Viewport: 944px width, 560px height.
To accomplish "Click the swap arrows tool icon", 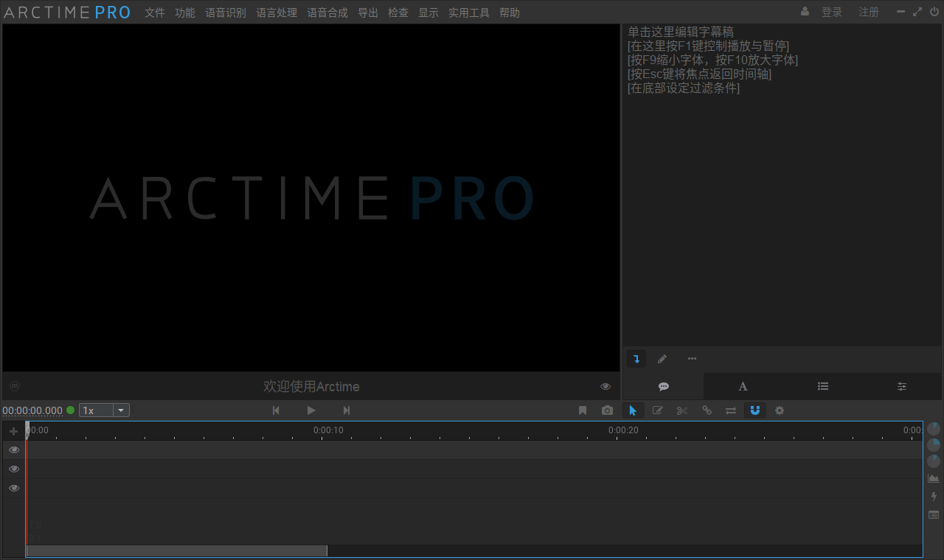I will pyautogui.click(x=731, y=410).
